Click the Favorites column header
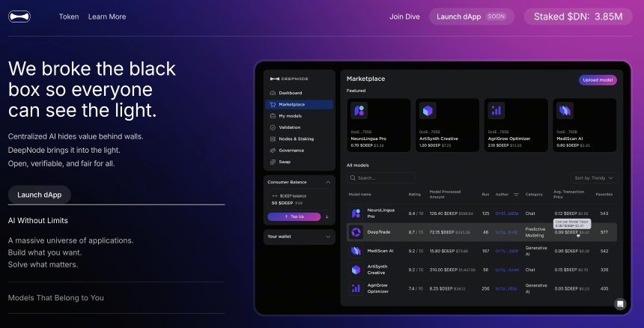Viewport: 644px width, 328px height. tap(604, 195)
